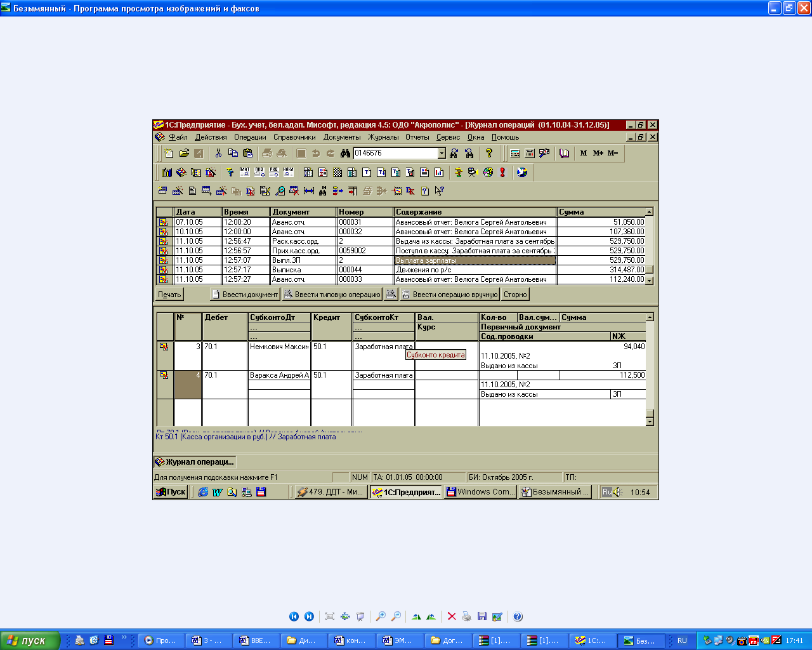Click Copy icon in 1C toolbar
Viewport: 812px width, 650px height.
(x=233, y=153)
